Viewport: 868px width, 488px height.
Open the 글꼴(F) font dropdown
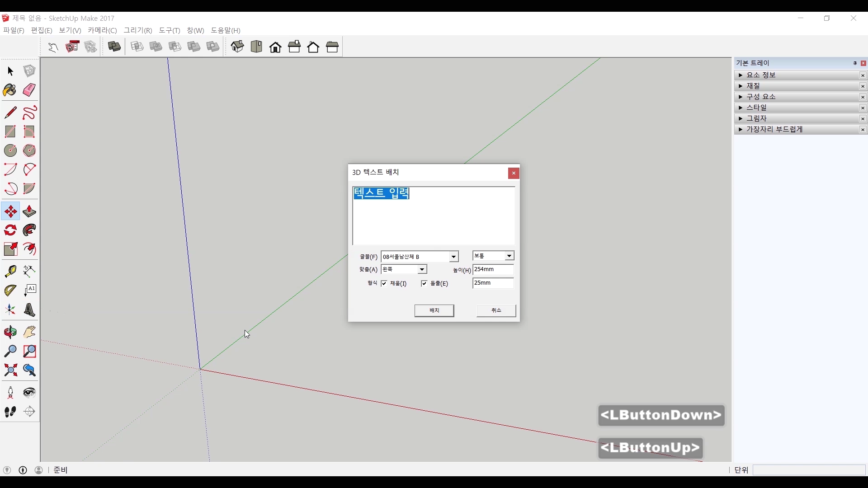click(x=453, y=257)
